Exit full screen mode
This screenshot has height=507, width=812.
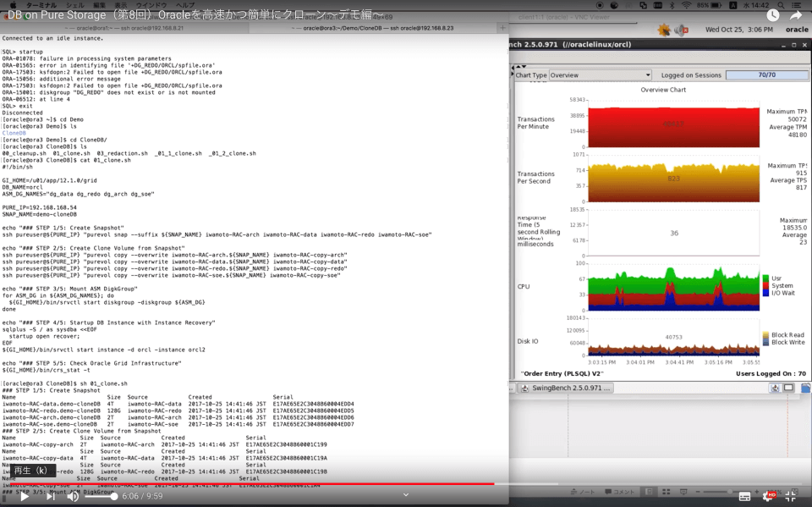point(791,496)
